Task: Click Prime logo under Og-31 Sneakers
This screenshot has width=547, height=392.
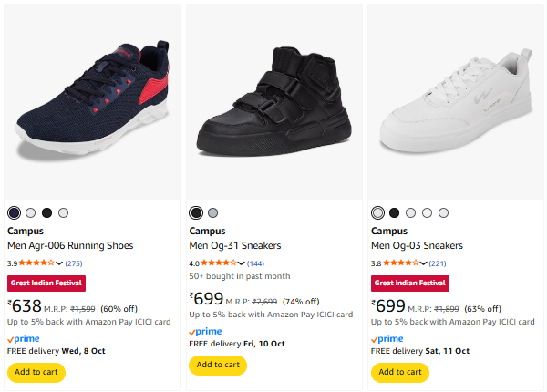Action: click(205, 332)
